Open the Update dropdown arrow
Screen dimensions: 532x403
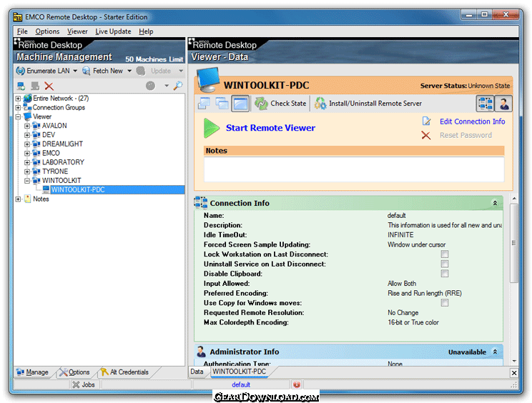(181, 71)
